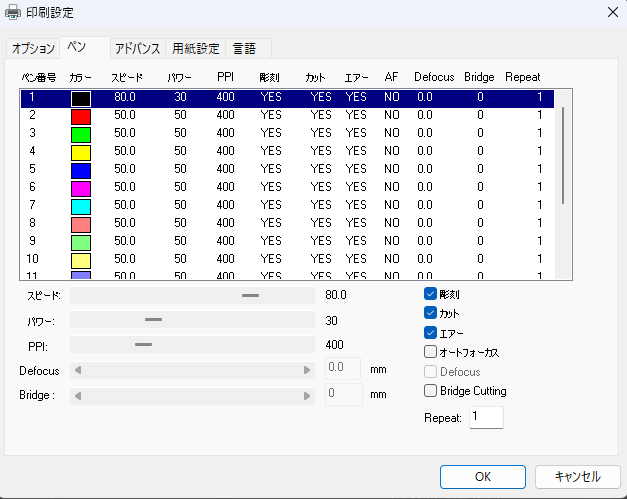Uncheck the 彫刻 checkbox
The image size is (627, 499).
point(431,295)
